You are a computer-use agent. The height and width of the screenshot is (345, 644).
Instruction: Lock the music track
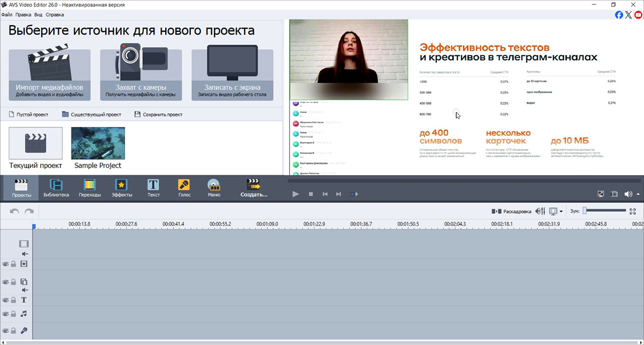tap(13, 314)
